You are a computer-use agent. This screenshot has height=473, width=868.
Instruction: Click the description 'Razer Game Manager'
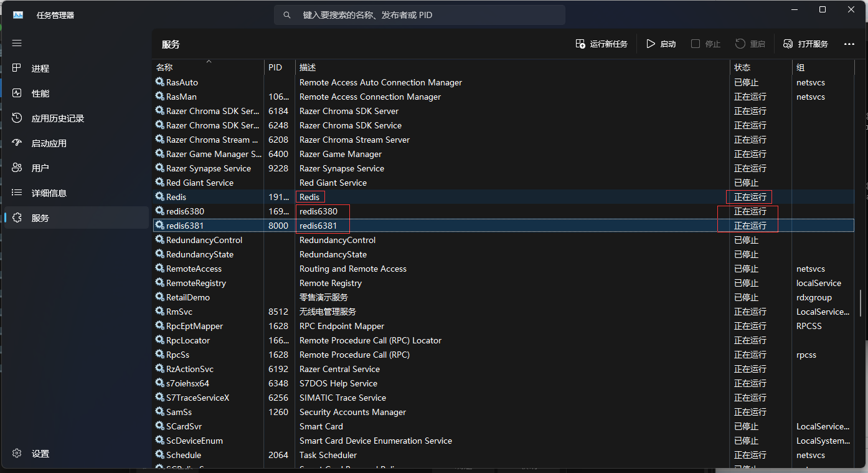(341, 154)
